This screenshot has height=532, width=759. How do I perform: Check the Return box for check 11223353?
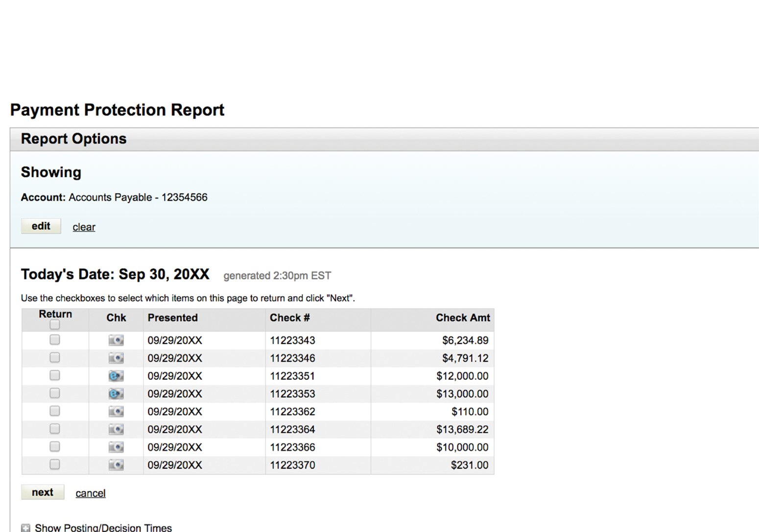[x=55, y=393]
